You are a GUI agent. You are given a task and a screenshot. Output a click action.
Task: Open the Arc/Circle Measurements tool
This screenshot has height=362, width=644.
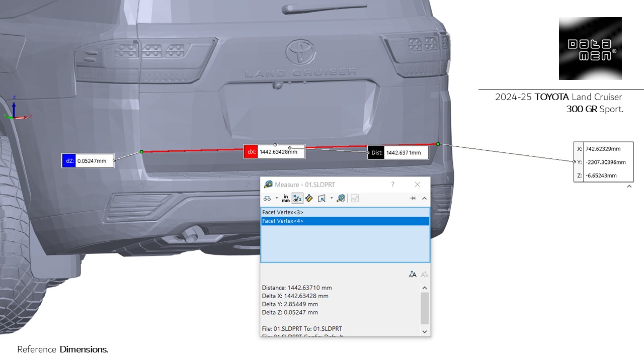(x=267, y=199)
